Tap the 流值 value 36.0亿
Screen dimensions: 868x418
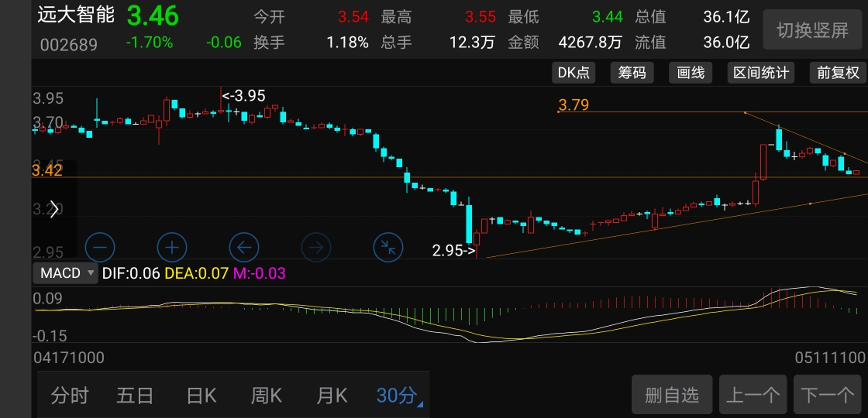726,42
